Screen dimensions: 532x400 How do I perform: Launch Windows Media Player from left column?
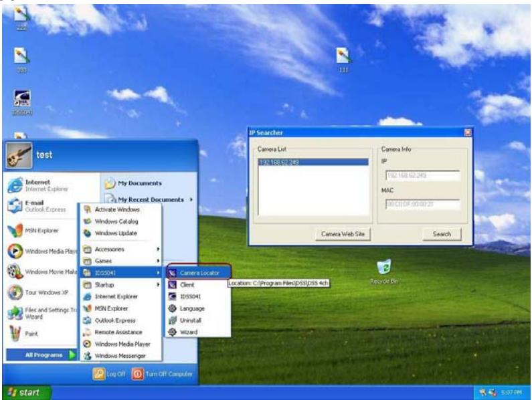42,252
